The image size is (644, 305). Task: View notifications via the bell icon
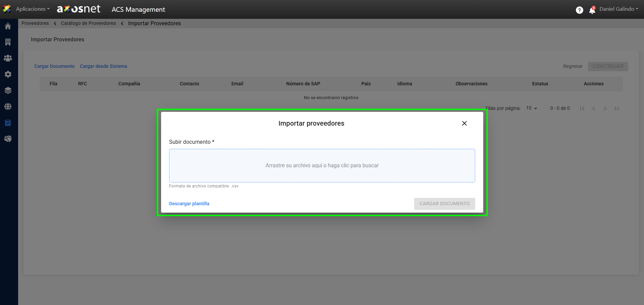(x=592, y=10)
